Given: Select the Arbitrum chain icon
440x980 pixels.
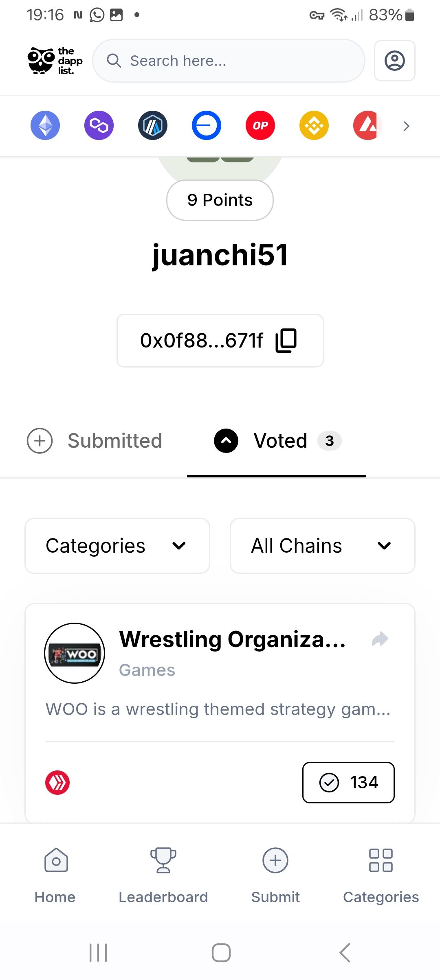Looking at the screenshot, I should (x=153, y=125).
